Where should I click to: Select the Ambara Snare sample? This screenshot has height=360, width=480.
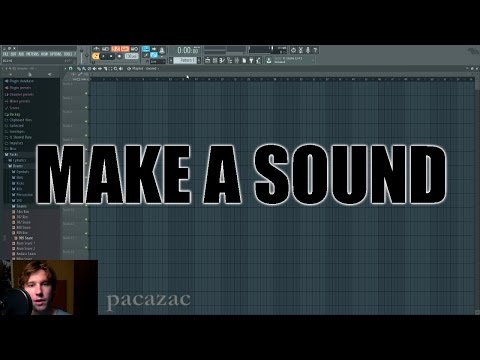coord(24,254)
